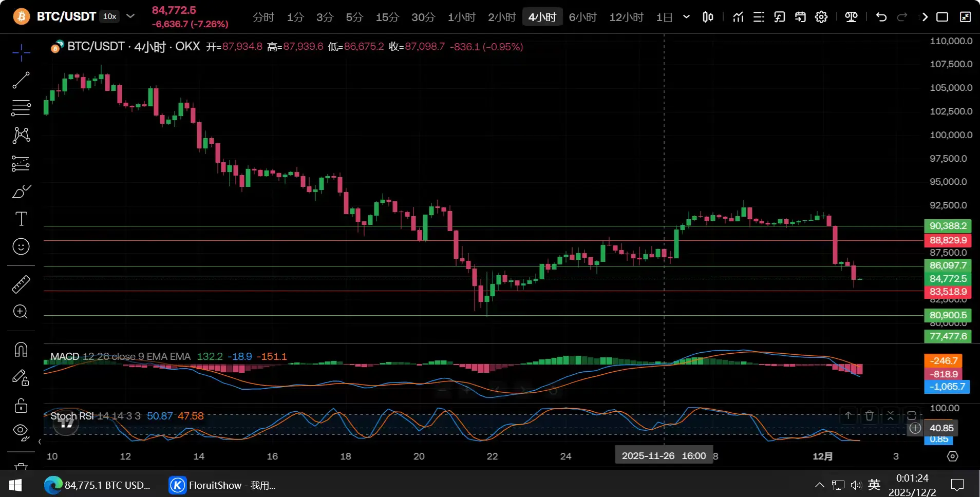Image resolution: width=980 pixels, height=497 pixels.
Task: Open chart settings gear
Action: 821,17
